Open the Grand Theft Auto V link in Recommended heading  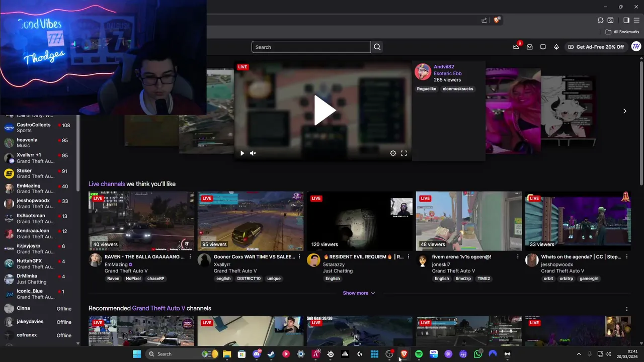(x=158, y=308)
